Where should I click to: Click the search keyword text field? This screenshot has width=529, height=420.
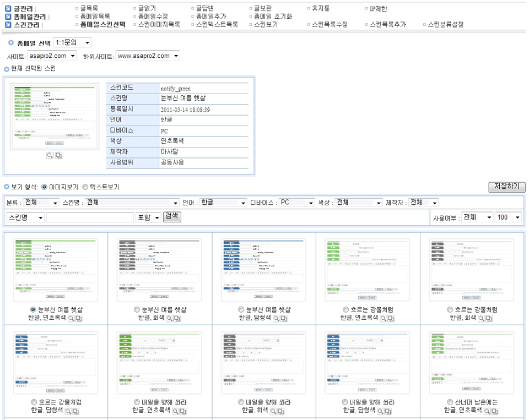click(x=90, y=218)
